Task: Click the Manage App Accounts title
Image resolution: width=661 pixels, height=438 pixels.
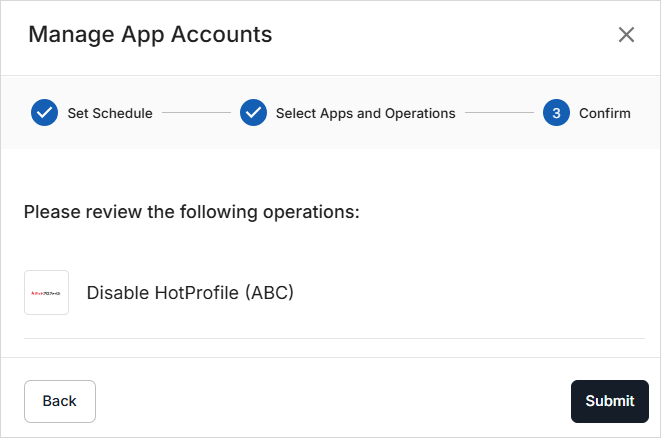Action: coord(150,35)
